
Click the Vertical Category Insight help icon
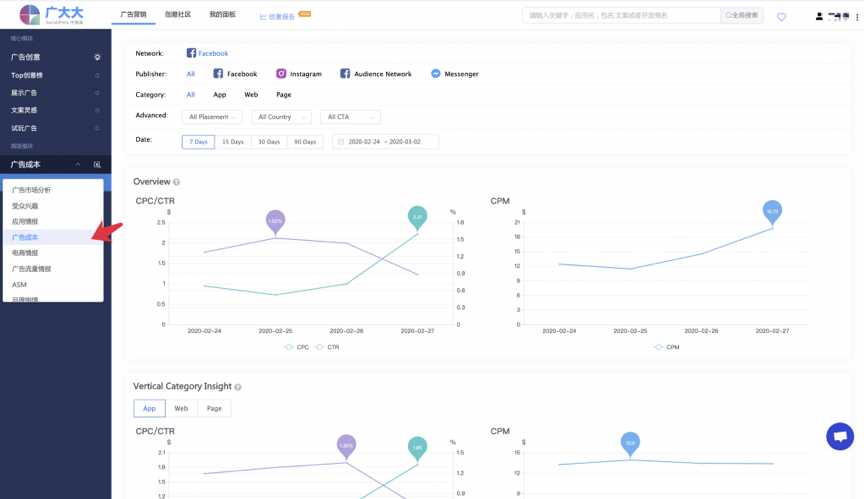[x=238, y=387]
